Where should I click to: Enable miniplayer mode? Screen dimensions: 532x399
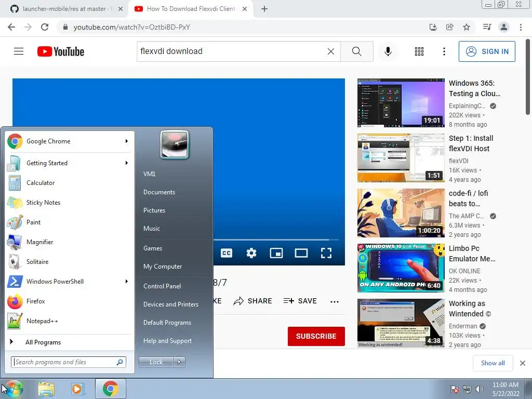pyautogui.click(x=276, y=253)
